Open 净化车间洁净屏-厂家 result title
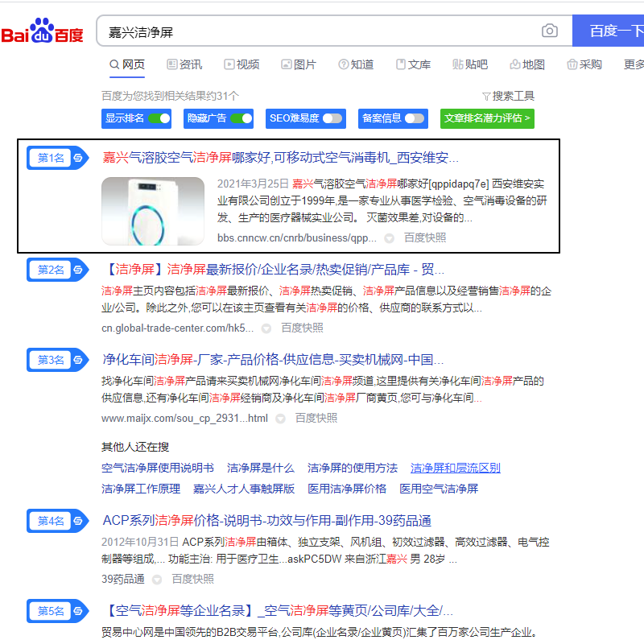The height and width of the screenshot is (644, 644). tap(273, 360)
